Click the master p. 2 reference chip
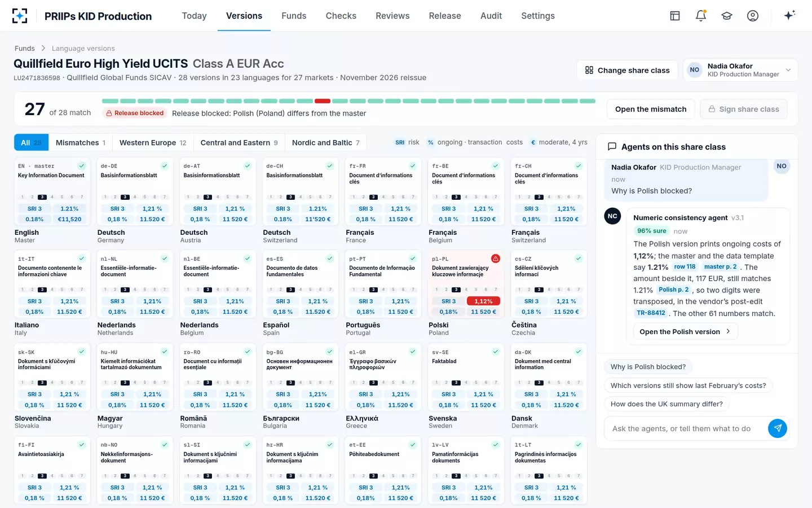812x508 pixels. 720,267
